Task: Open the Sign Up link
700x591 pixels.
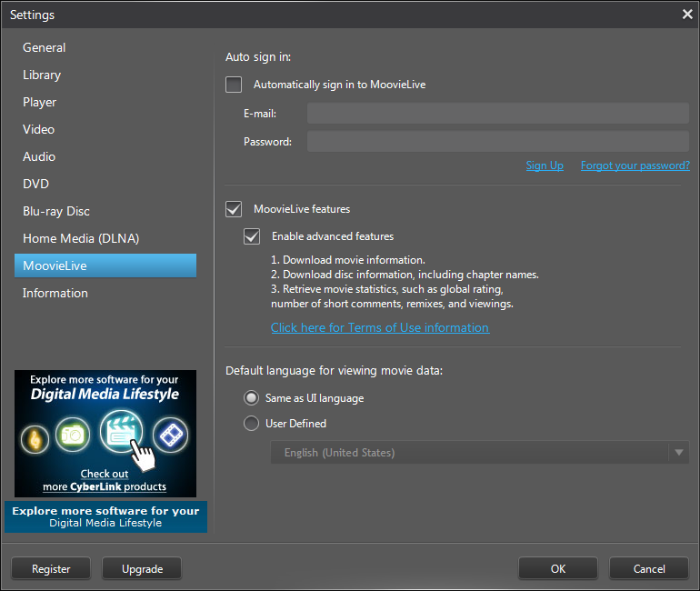Action: coord(545,165)
